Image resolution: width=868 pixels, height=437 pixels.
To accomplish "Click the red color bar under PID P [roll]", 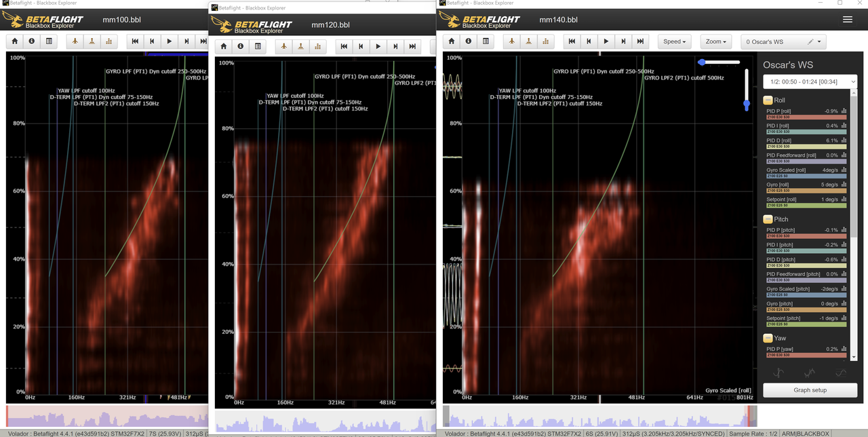I will (x=806, y=117).
